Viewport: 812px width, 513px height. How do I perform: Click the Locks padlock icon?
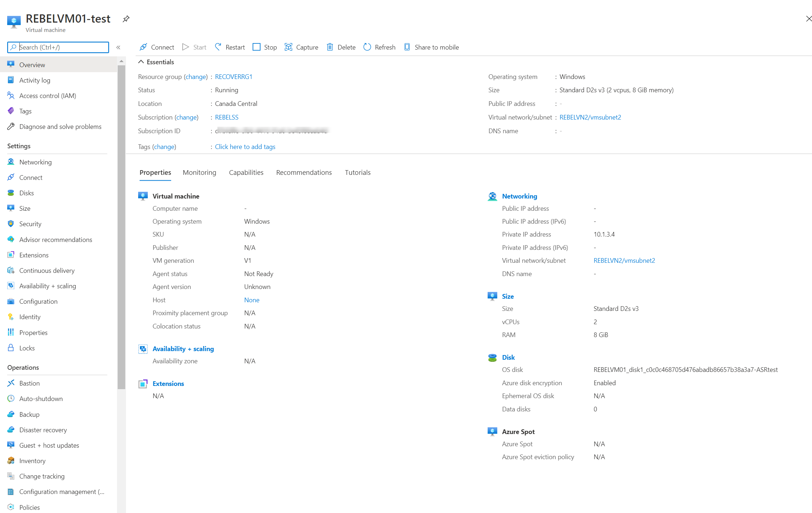pos(11,348)
